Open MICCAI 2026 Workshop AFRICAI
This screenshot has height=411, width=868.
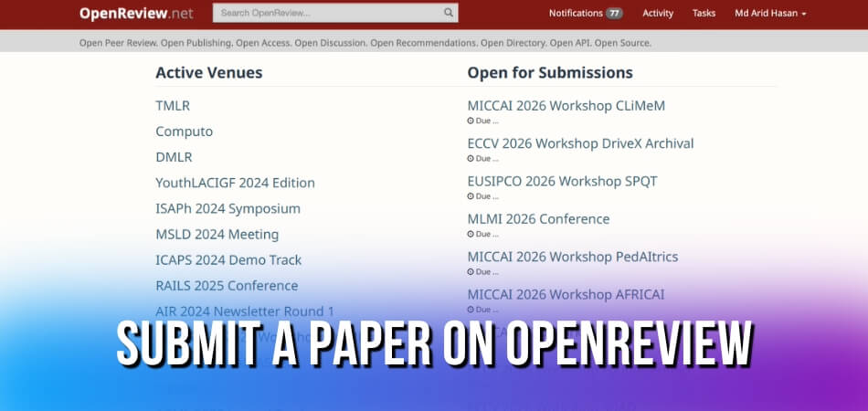tap(566, 295)
